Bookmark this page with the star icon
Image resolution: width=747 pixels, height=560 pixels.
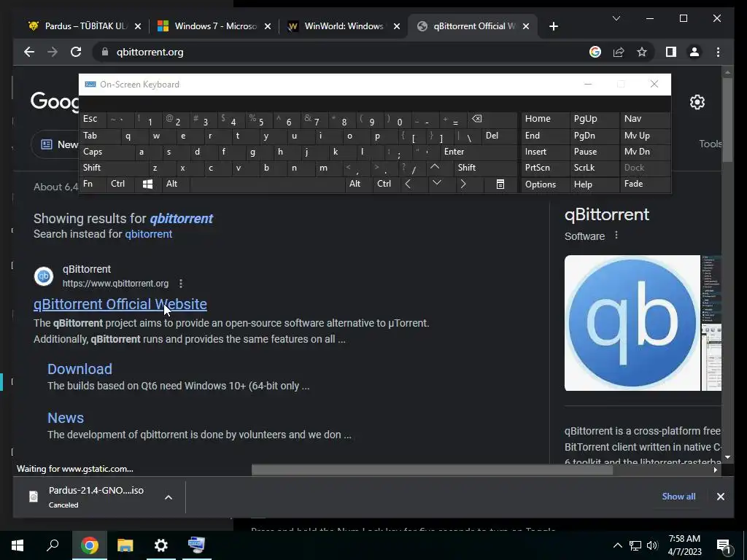[642, 52]
